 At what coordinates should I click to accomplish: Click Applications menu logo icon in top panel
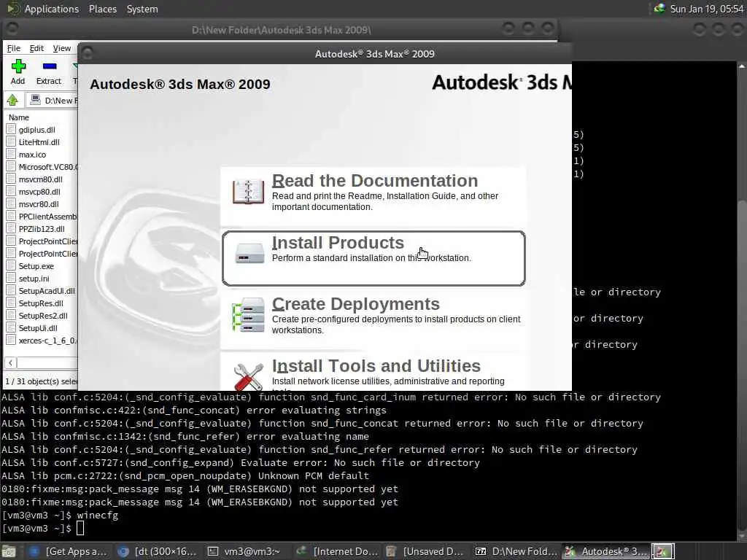(x=13, y=9)
